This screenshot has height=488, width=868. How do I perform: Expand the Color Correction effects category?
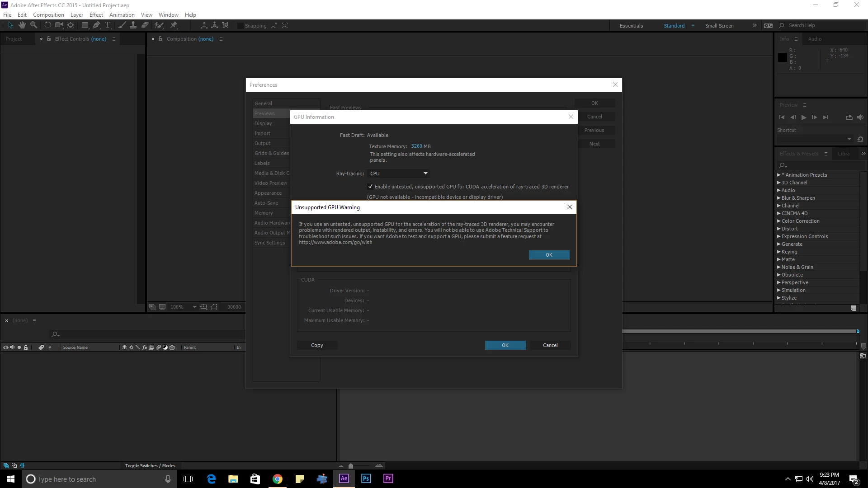[779, 221]
